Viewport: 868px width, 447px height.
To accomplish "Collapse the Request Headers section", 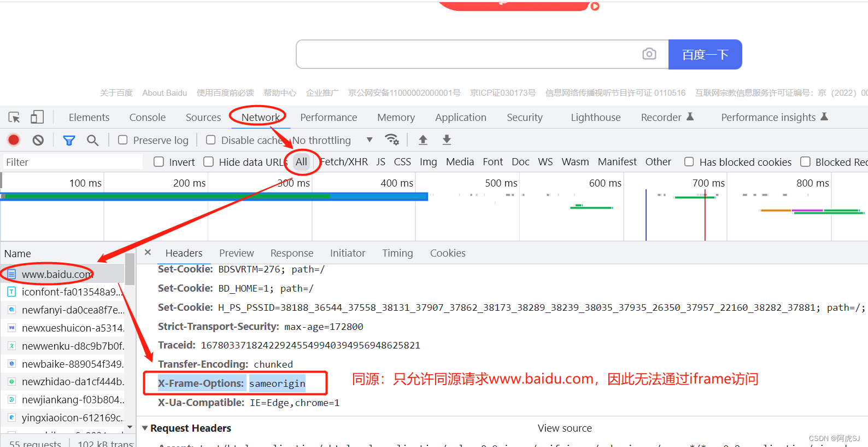I will point(145,428).
